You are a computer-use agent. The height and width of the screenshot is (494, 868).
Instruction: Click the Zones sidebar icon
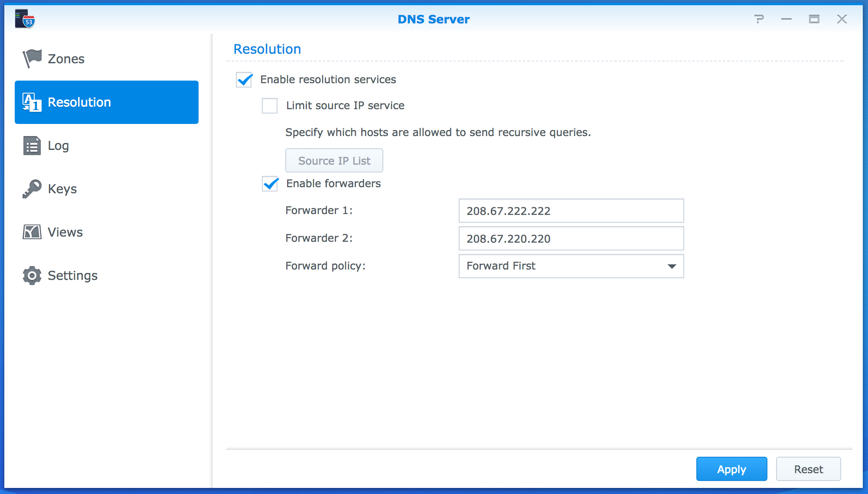pyautogui.click(x=31, y=58)
